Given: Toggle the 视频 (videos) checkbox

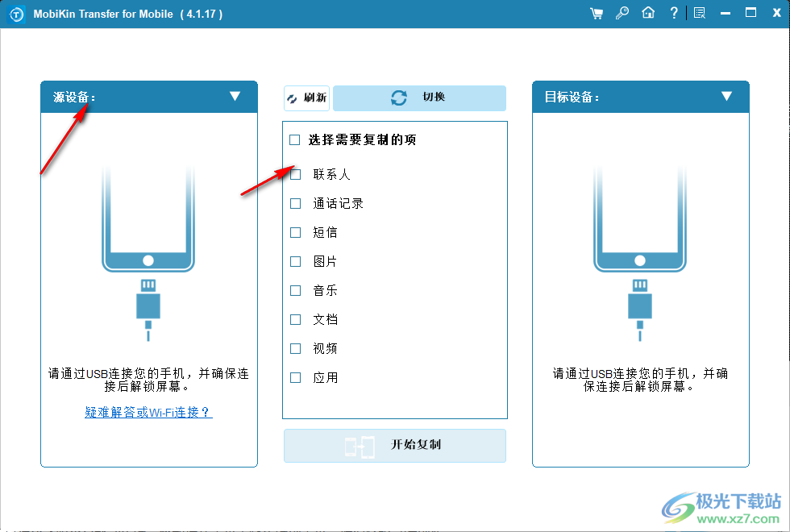Looking at the screenshot, I should tap(295, 348).
